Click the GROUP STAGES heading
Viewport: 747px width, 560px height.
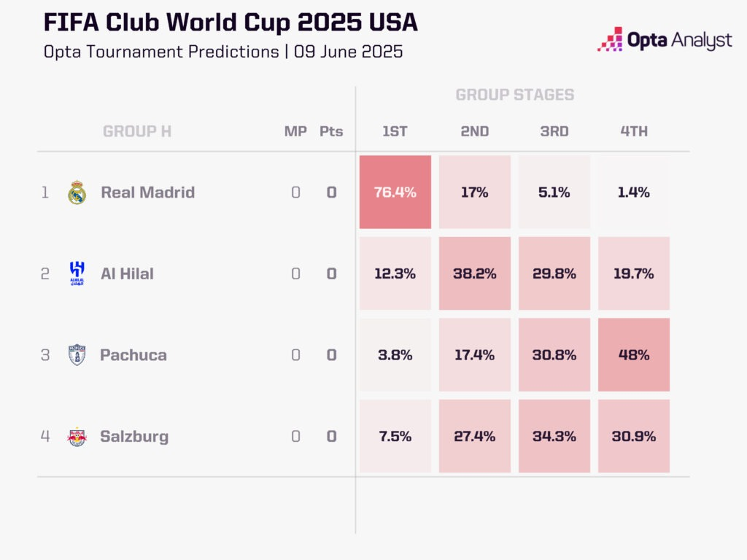[x=515, y=95]
